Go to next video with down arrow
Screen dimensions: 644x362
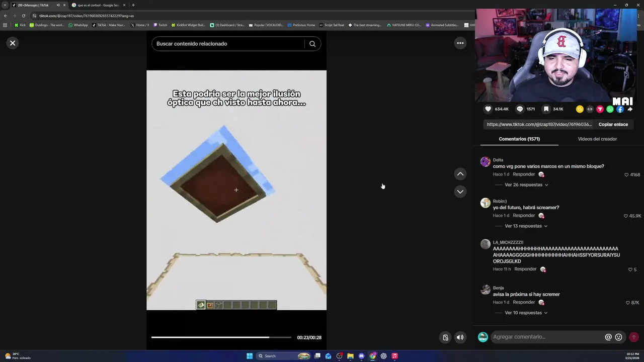(460, 192)
